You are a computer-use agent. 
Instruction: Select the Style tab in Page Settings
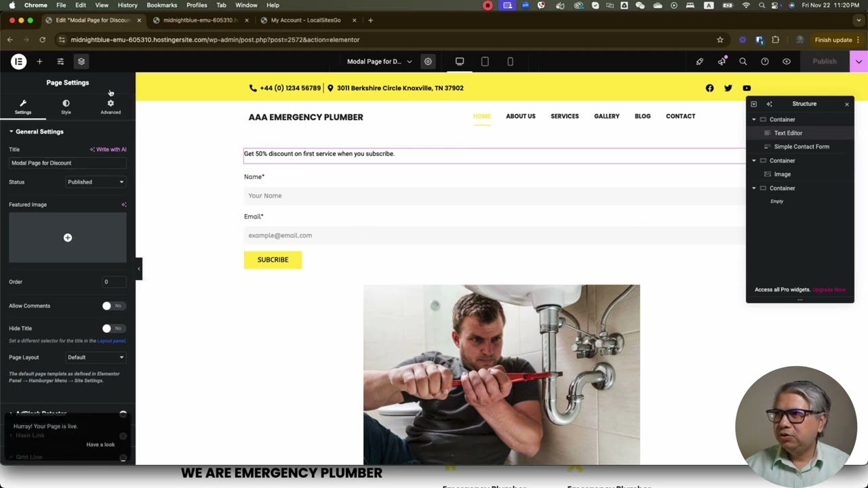point(66,107)
